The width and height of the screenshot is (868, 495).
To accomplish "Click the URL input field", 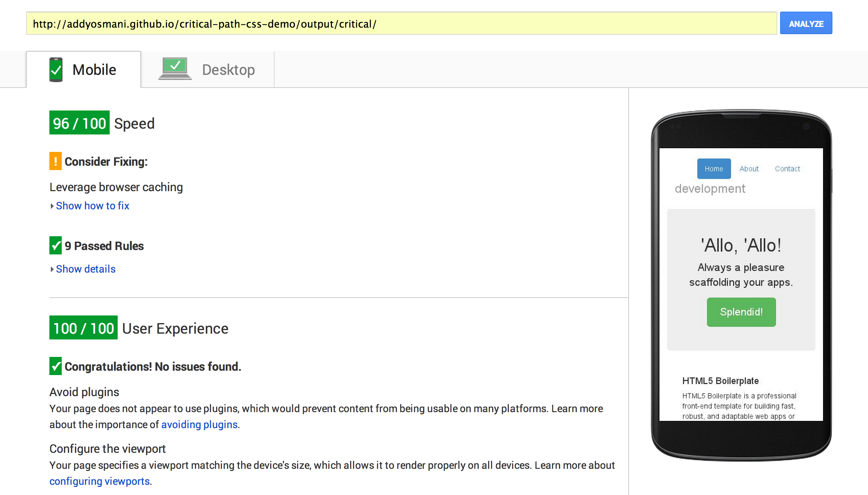I will (399, 24).
